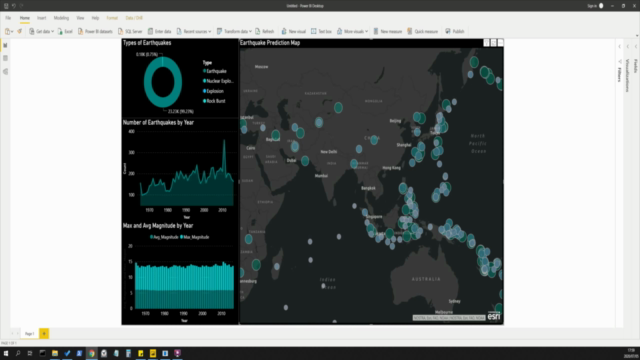Click the More visuals button

(350, 31)
